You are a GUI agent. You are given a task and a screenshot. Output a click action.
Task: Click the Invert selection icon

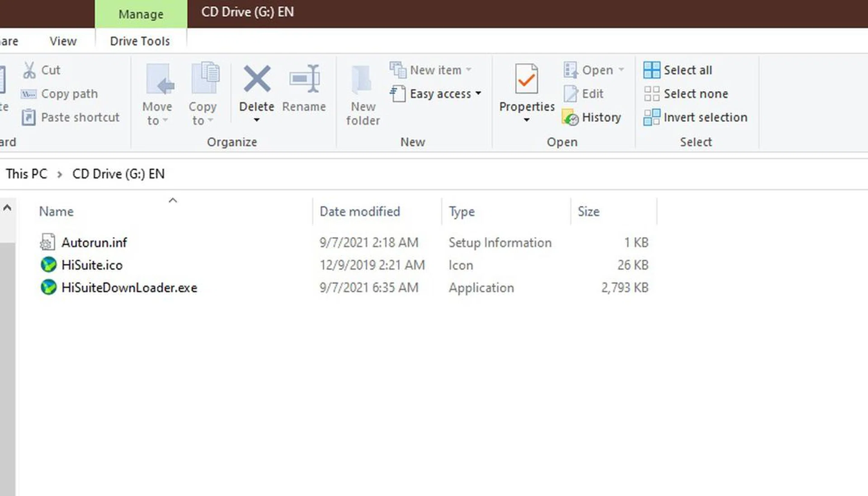[x=651, y=117]
